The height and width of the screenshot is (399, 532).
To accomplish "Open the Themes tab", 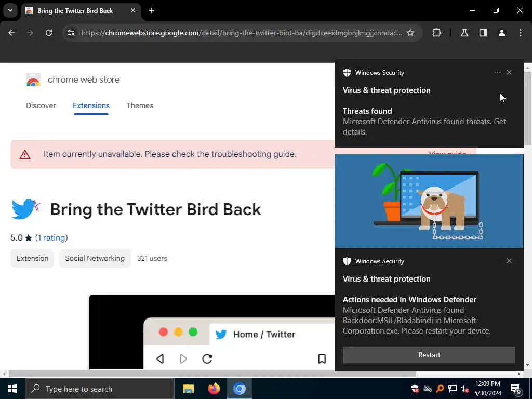I will tap(140, 105).
